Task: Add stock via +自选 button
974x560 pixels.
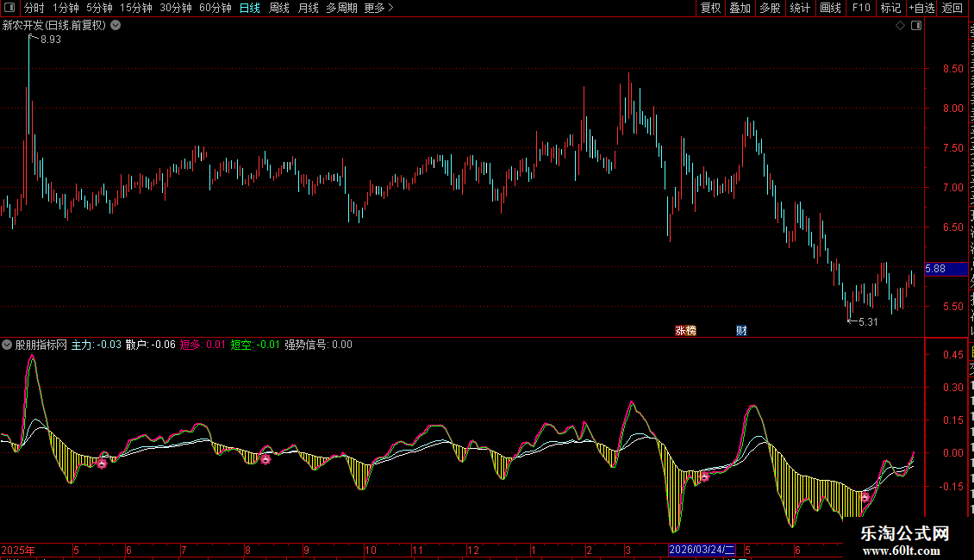Action: [921, 8]
